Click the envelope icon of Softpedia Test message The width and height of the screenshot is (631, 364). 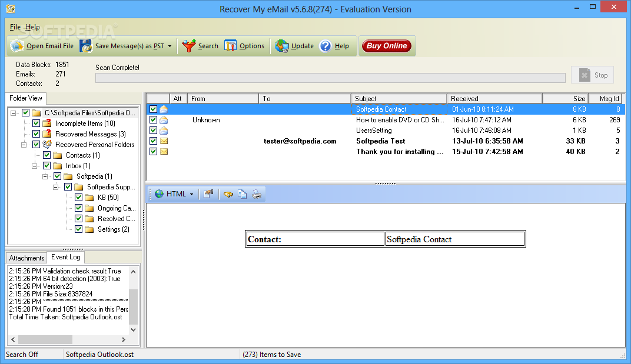[164, 141]
